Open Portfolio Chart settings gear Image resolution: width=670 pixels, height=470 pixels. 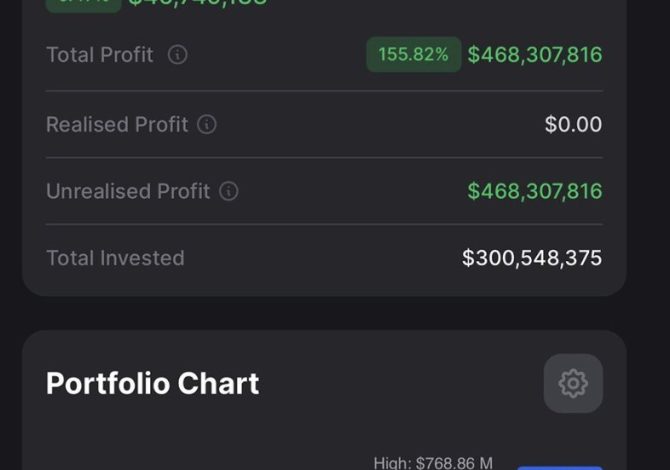pos(573,383)
